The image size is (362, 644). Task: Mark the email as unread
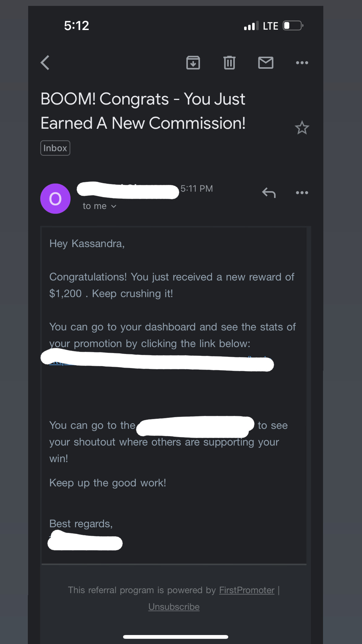(265, 63)
